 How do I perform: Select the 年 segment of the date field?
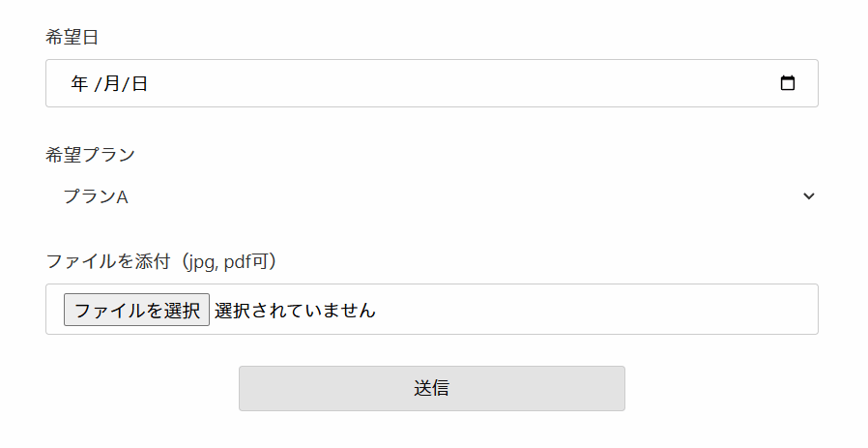click(x=79, y=84)
